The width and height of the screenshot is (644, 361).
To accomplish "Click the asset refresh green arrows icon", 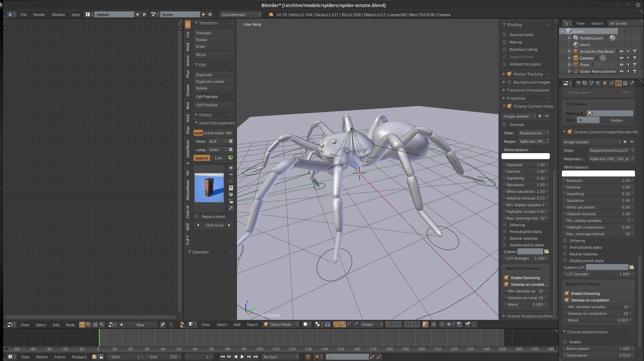I will 230,158.
